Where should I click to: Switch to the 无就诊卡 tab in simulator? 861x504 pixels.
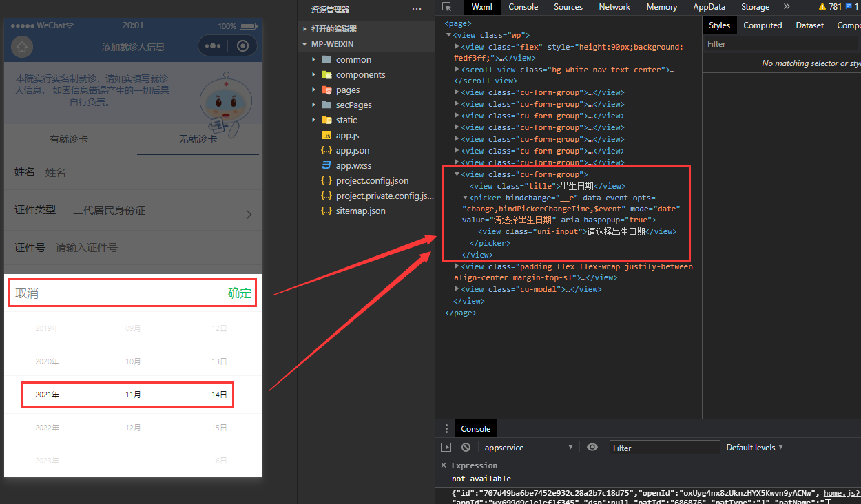pos(198,139)
